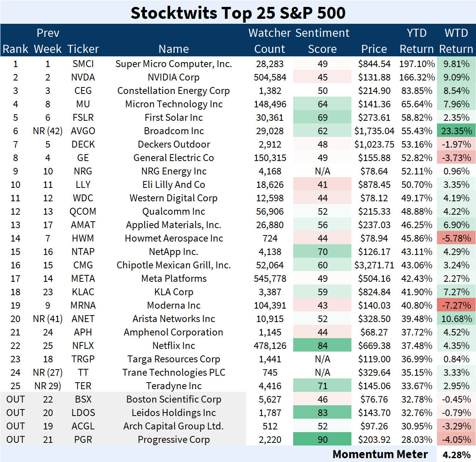Click AVGO's 23.35% WTD return cell

pos(456,131)
